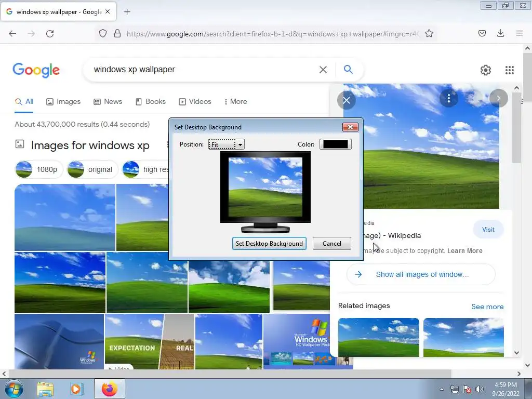Show hidden tray icons arrow
Screen dimensions: 532x399
coord(442,389)
